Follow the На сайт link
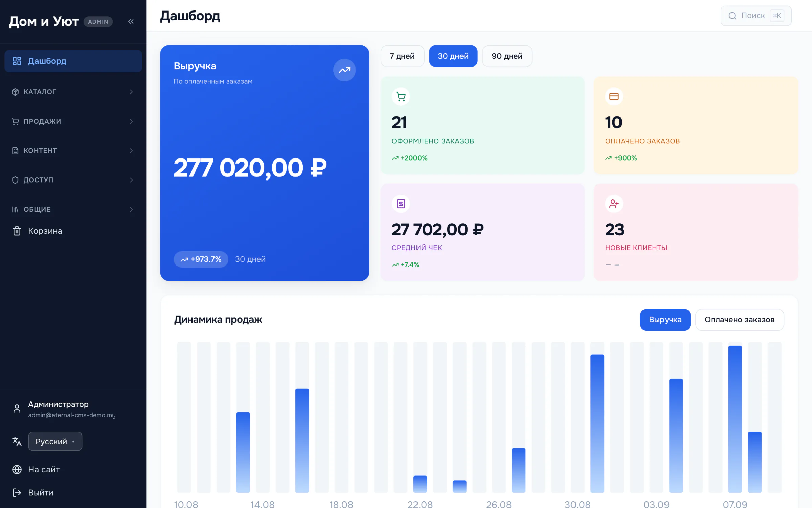 [x=44, y=469]
